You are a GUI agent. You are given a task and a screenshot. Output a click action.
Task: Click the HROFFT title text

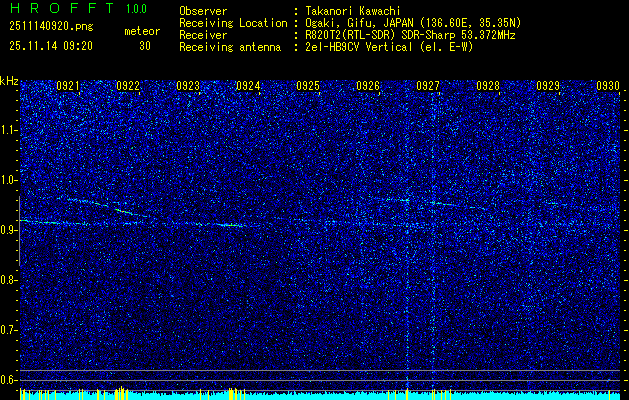[x=61, y=8]
